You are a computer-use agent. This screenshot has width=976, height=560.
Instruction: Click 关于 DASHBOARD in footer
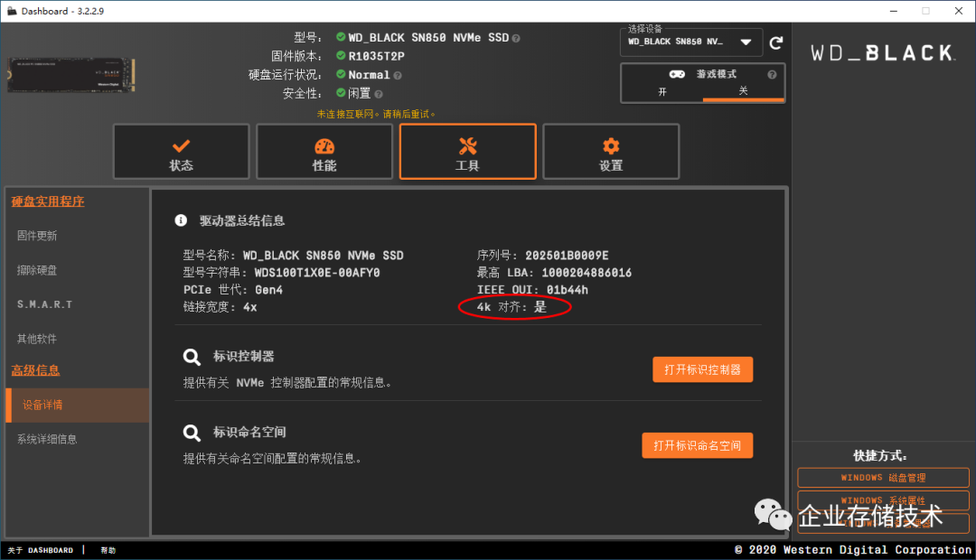41,550
